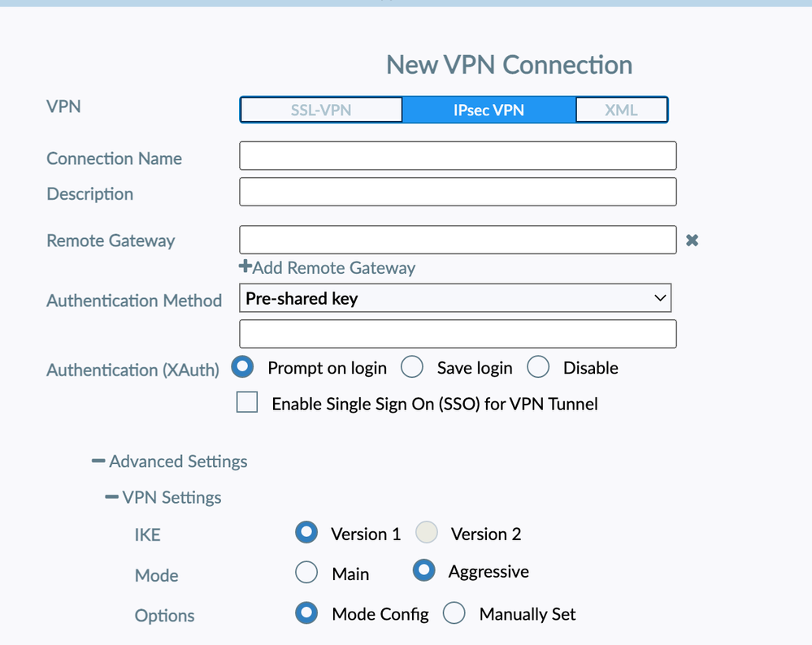This screenshot has height=645, width=812.
Task: Click the pre-shared key value field
Action: point(458,334)
